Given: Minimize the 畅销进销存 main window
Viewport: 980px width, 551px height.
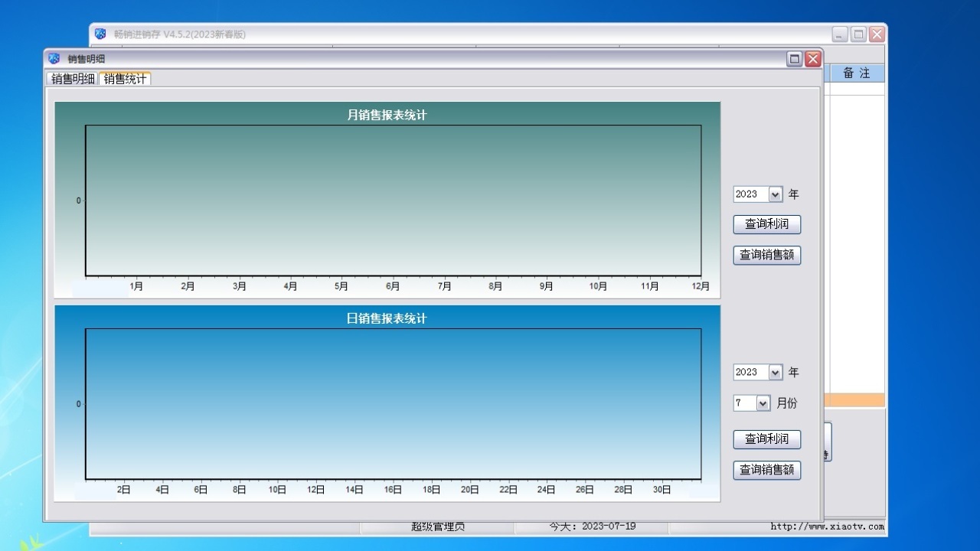Looking at the screenshot, I should pos(840,34).
